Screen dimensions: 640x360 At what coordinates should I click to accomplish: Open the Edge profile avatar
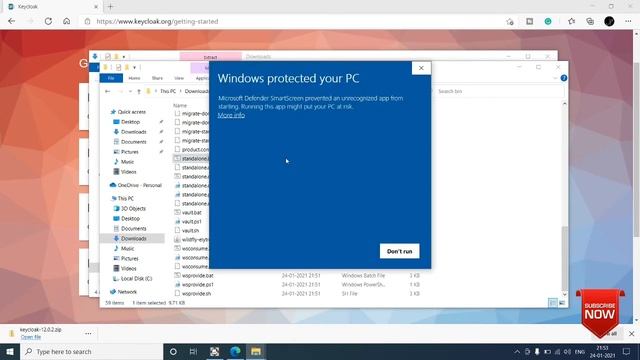pos(609,21)
